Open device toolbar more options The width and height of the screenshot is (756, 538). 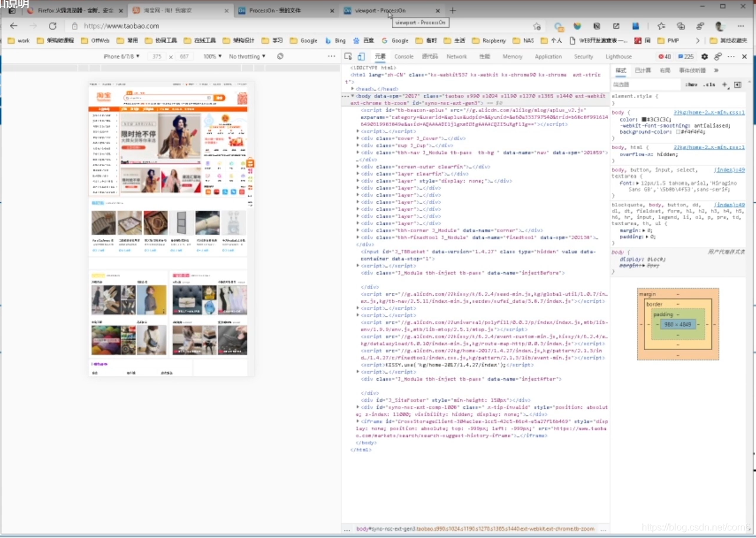coord(331,57)
